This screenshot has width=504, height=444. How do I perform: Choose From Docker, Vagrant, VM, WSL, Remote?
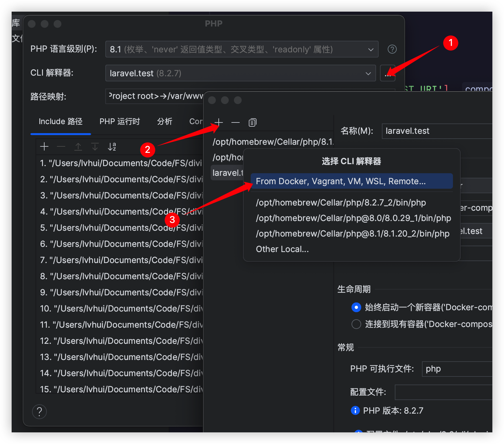pos(352,181)
